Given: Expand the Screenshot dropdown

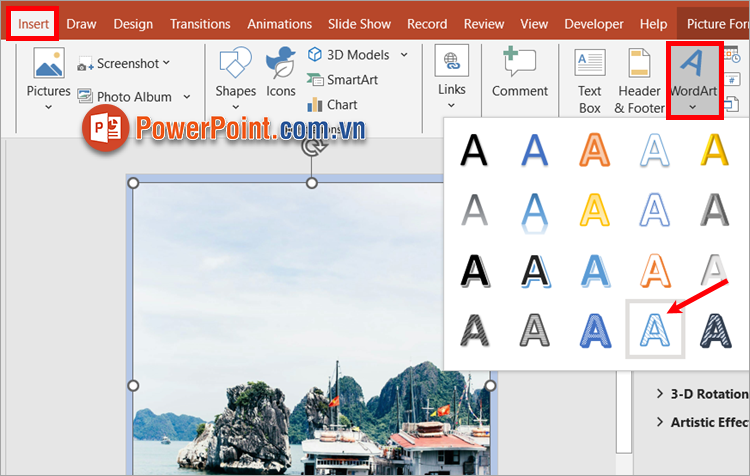Looking at the screenshot, I should point(166,63).
